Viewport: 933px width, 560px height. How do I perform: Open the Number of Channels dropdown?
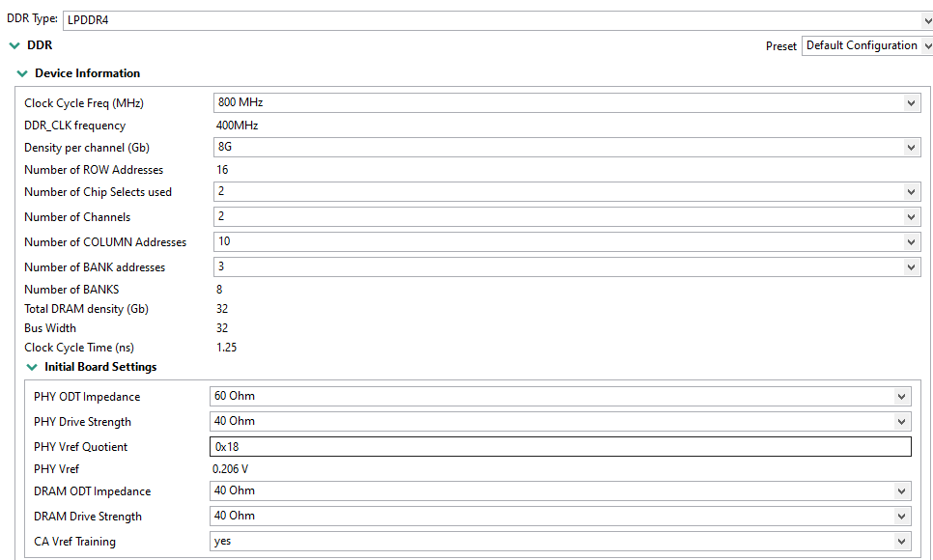pyautogui.click(x=566, y=217)
